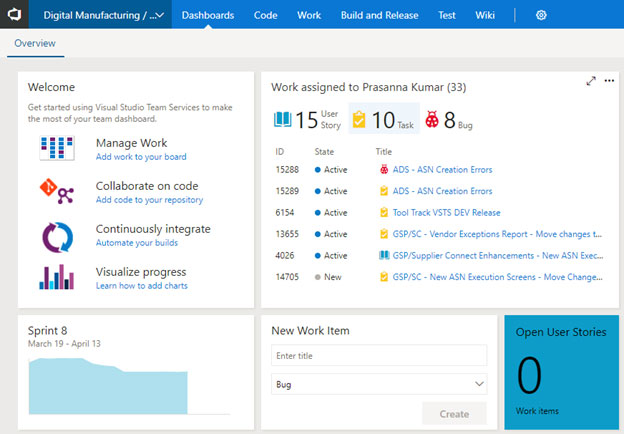Click the Visualize progress bar chart icon
Viewport: 624px width, 434px height.
[x=57, y=277]
